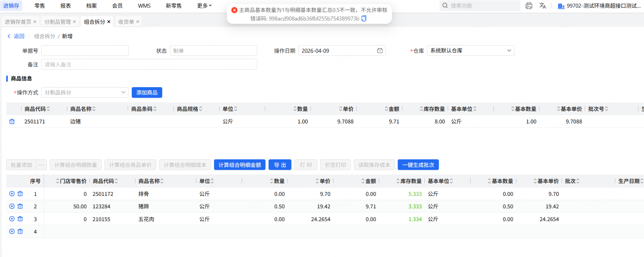Screen dimensions: 644x257
Task: Open the language translation icon
Action: point(542,6)
